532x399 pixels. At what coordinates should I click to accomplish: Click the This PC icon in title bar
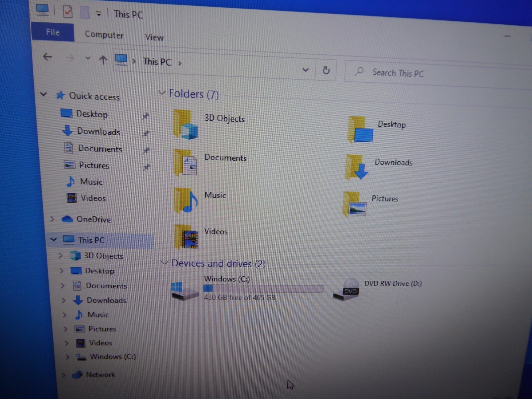click(x=42, y=10)
